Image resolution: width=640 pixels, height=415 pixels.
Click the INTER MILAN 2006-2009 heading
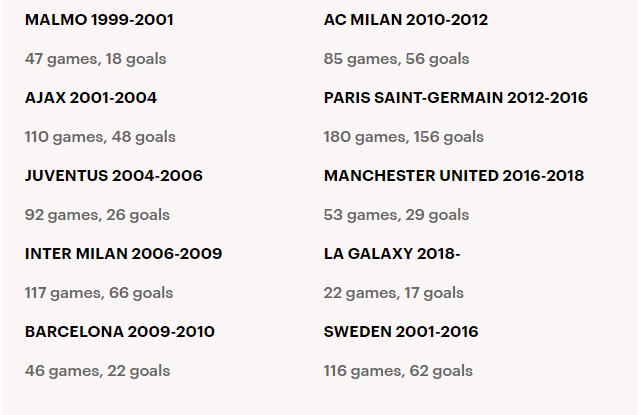point(123,254)
